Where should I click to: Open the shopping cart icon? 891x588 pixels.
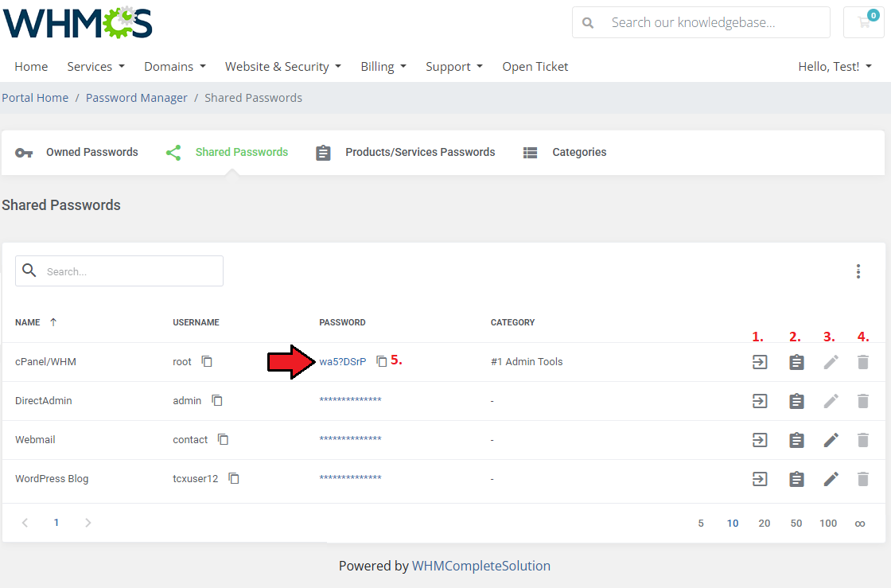pyautogui.click(x=864, y=23)
